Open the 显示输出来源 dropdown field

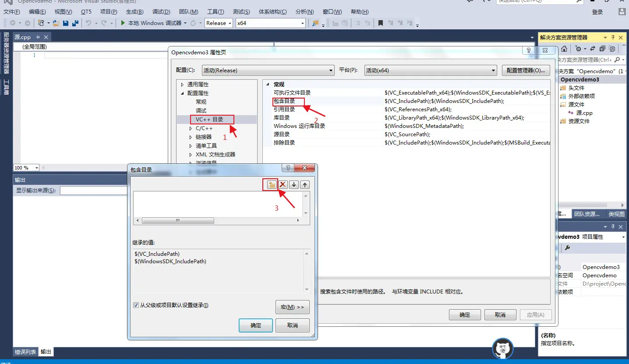click(x=94, y=191)
